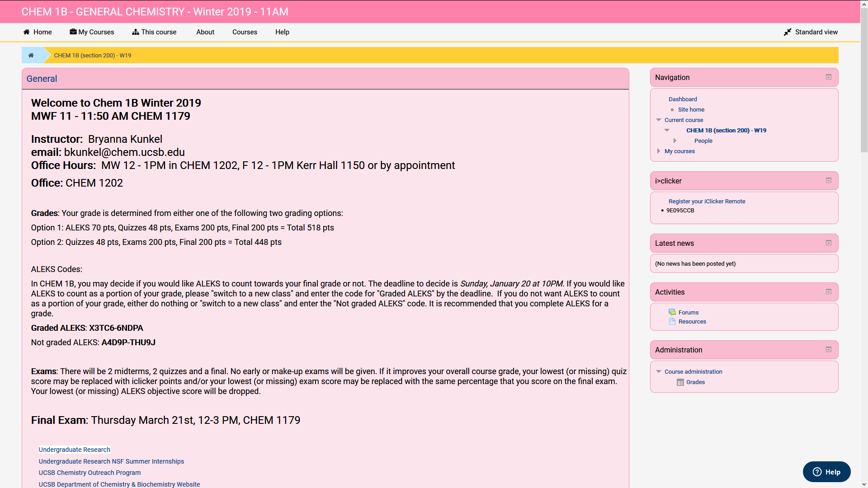The height and width of the screenshot is (488, 868).
Task: Open the Home menu
Action: coord(38,32)
